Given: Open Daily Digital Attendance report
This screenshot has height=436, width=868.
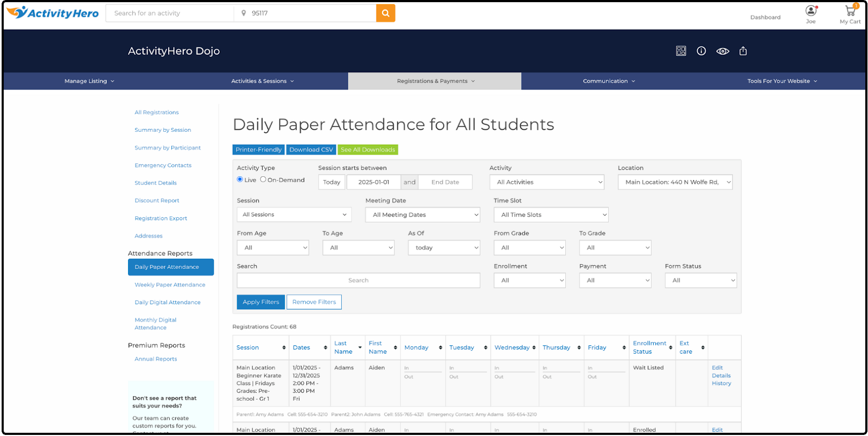Looking at the screenshot, I should click(x=168, y=303).
